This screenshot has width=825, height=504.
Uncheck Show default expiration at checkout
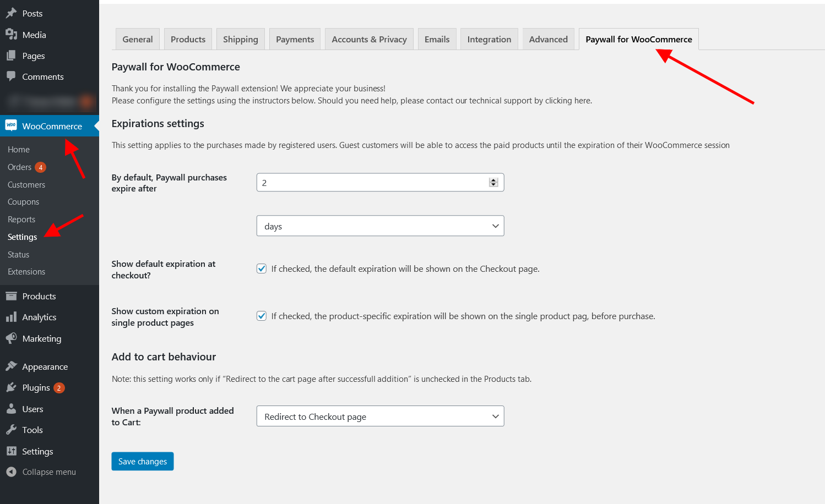(x=262, y=269)
